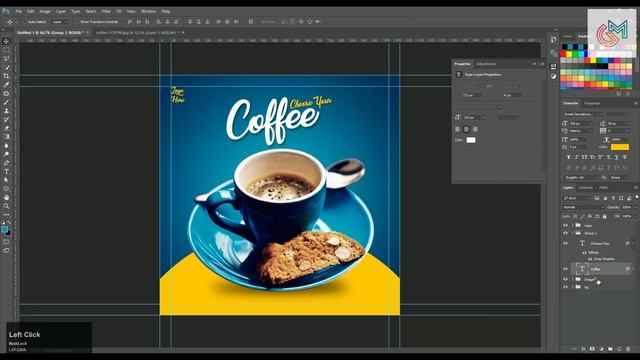Click the Quick Mask mode icon
640x360 pixels.
pyautogui.click(x=6, y=242)
